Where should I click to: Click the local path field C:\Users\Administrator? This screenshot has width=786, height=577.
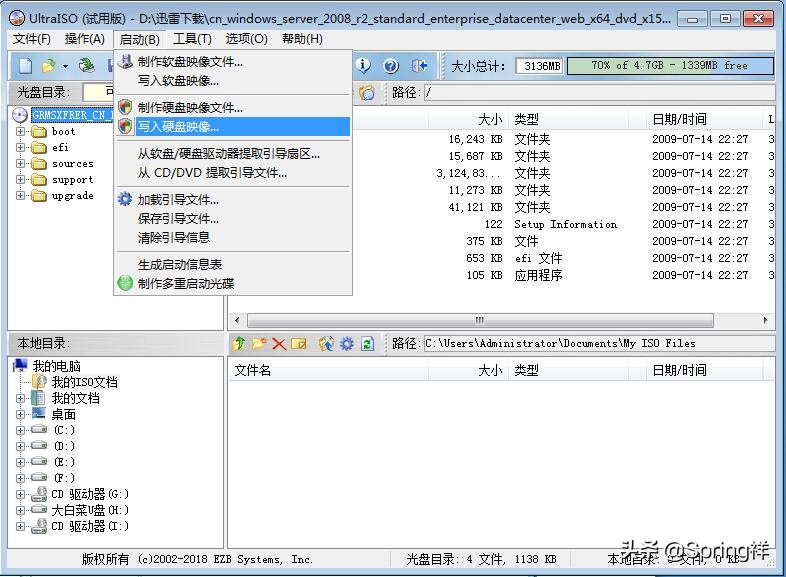pos(599,343)
